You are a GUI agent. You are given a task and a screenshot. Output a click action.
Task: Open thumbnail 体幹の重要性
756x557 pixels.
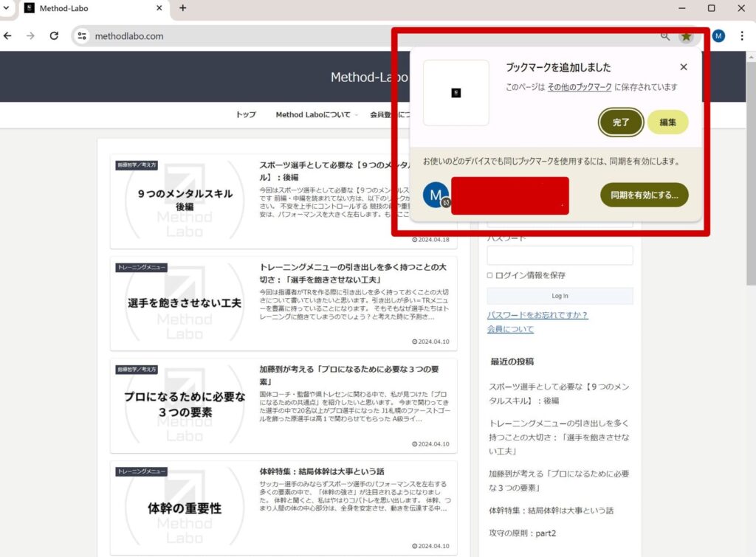[184, 508]
